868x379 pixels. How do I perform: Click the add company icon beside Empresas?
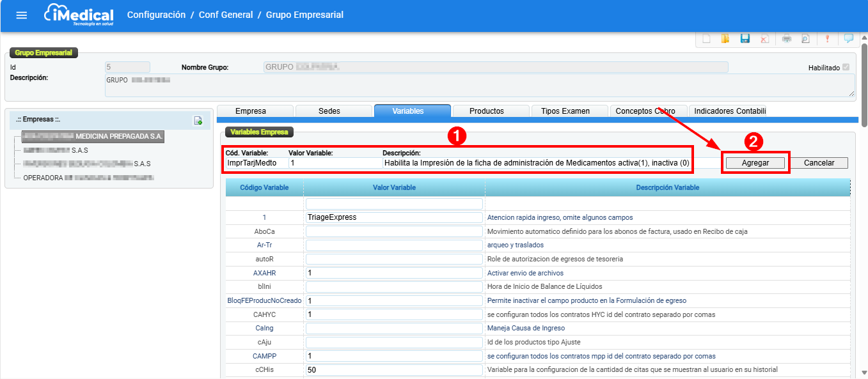[198, 120]
